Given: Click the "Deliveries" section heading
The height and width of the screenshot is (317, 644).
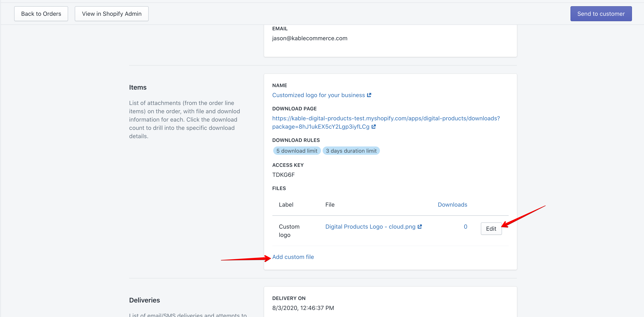Looking at the screenshot, I should click(144, 300).
